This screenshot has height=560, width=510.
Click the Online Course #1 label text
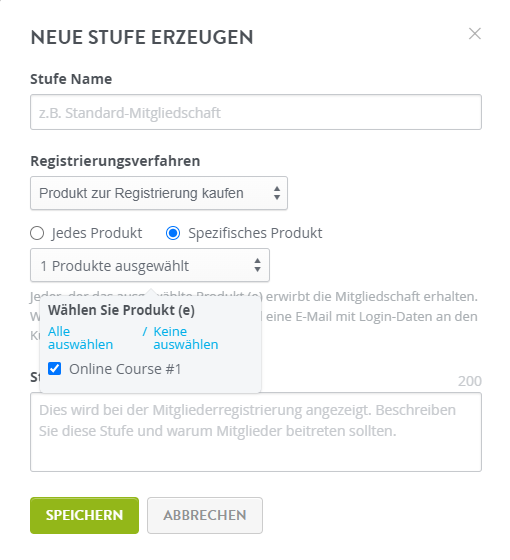point(125,369)
